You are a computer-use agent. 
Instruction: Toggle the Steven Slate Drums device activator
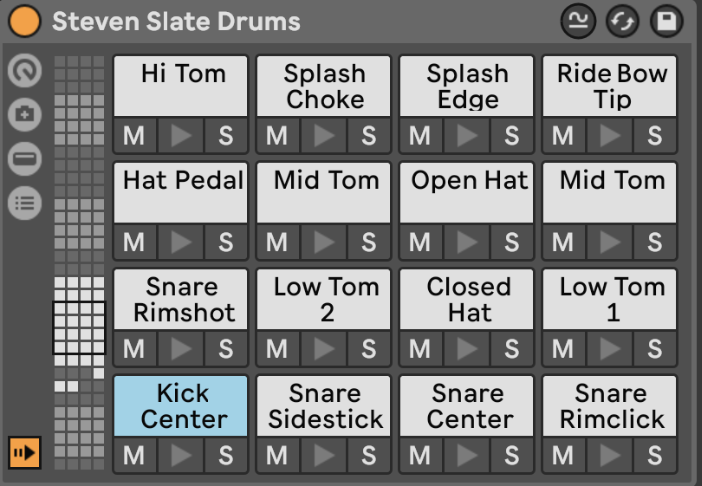coord(23,20)
